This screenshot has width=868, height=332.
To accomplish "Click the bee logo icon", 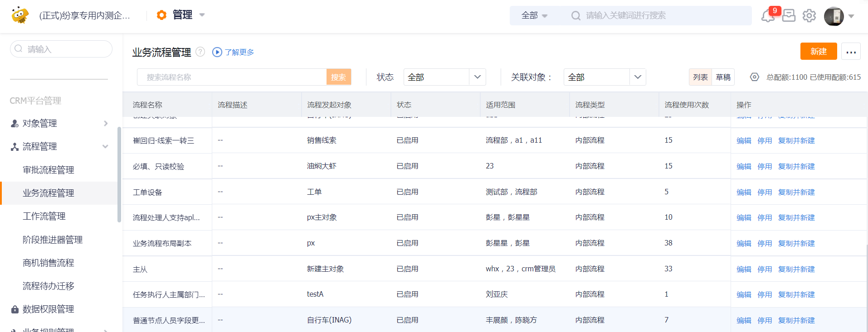I will tap(20, 15).
